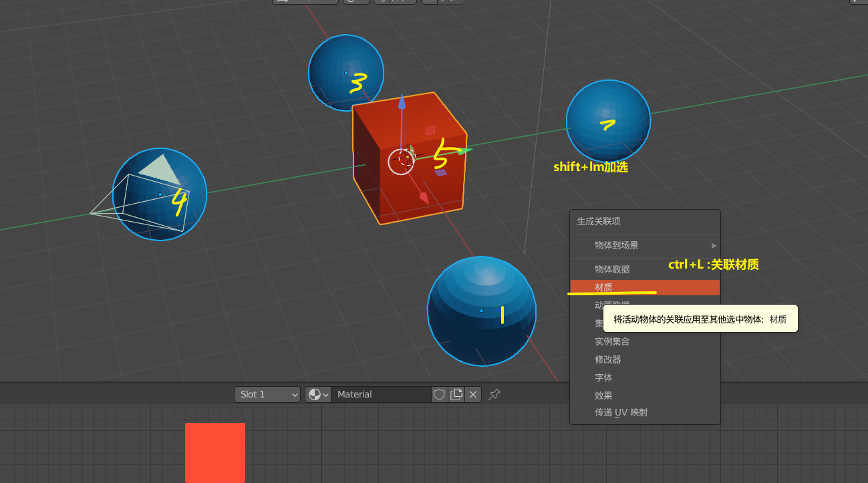Select the large sphere beside the context menu

(x=481, y=311)
